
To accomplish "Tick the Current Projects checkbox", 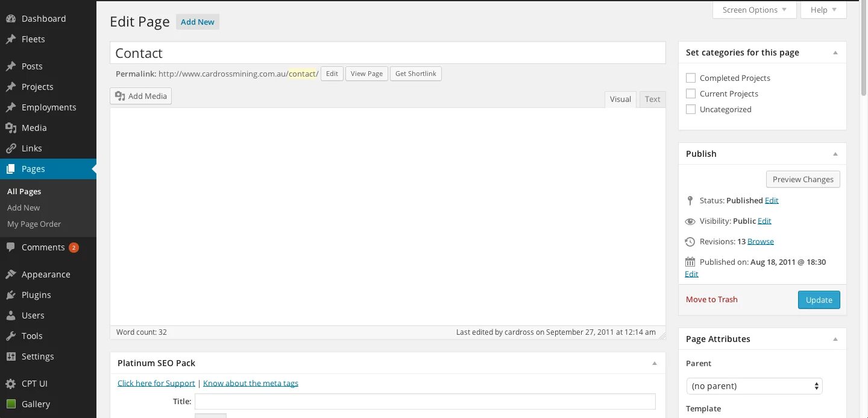I will [691, 93].
